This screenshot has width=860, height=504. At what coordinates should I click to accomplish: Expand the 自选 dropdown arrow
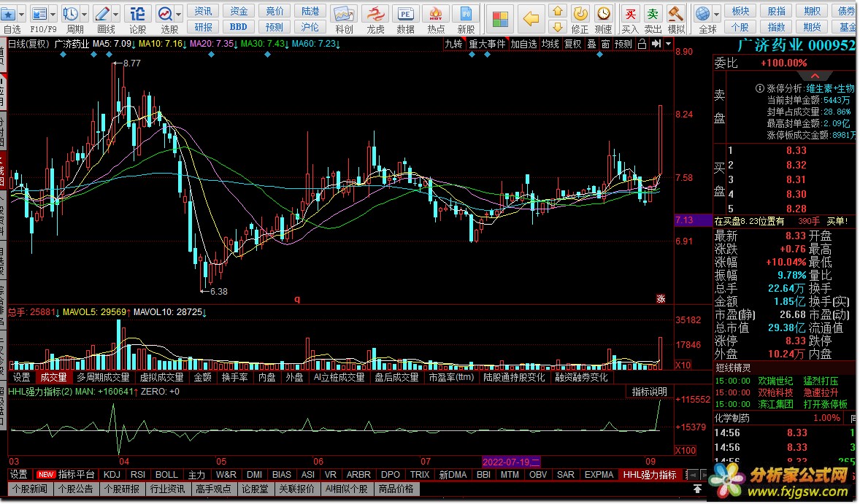21,15
